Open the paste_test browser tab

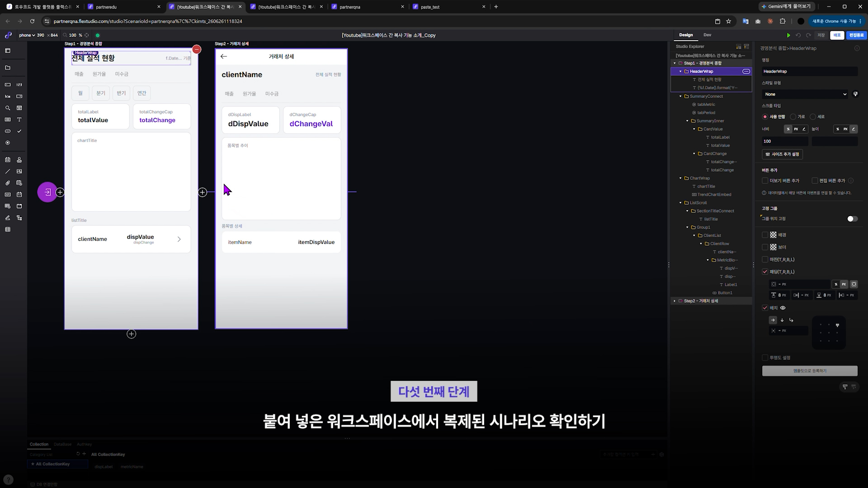click(x=448, y=7)
